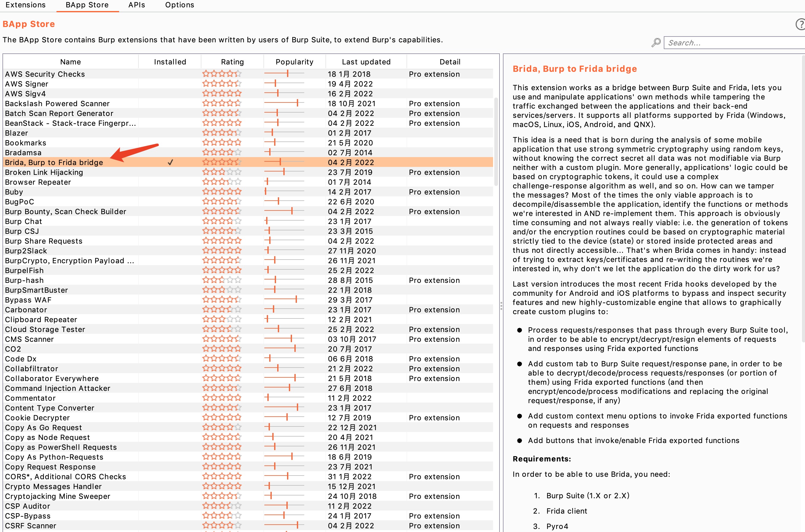
Task: Type in the Search field
Action: [x=733, y=43]
